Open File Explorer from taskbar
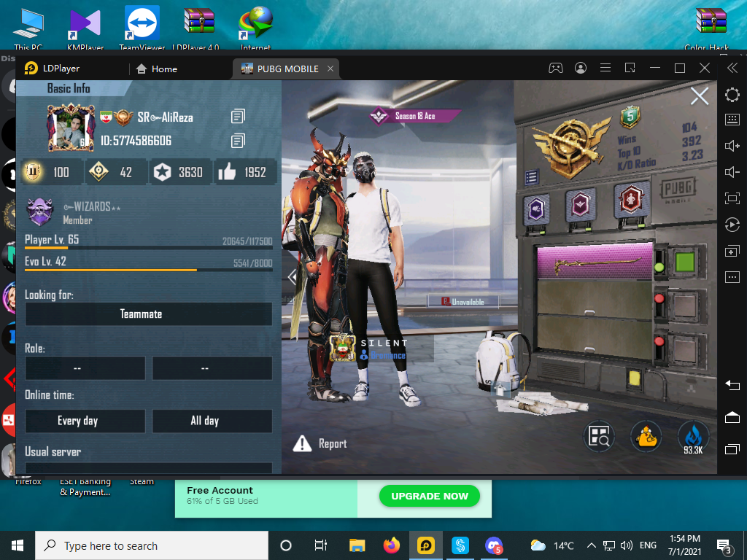Viewport: 747px width, 560px height. [357, 545]
